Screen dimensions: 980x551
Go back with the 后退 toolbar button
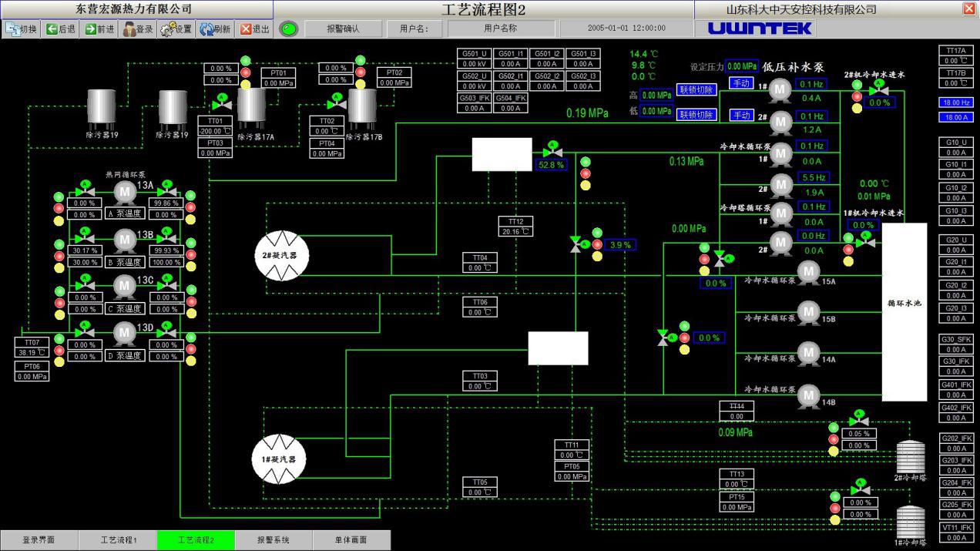pyautogui.click(x=62, y=29)
